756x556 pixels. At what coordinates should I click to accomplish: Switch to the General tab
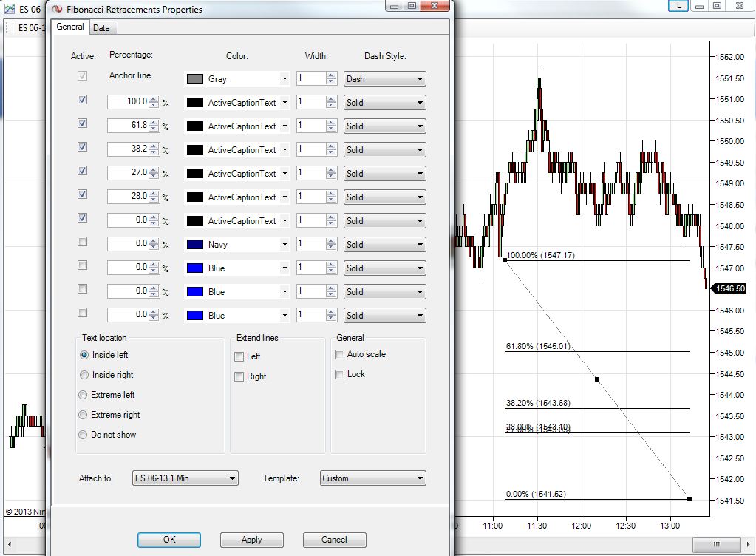[70, 27]
